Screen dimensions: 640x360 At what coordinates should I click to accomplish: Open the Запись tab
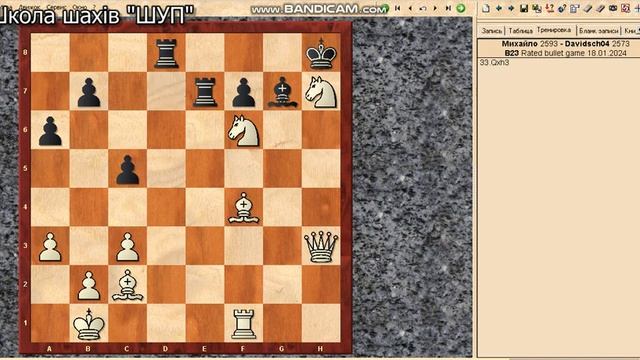(x=491, y=31)
